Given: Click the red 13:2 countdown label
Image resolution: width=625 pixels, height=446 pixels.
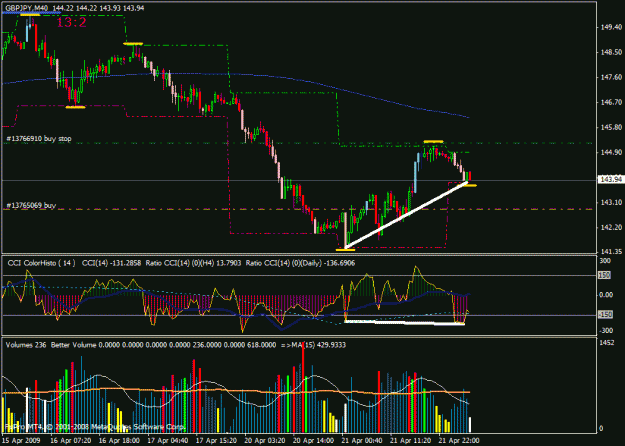Looking at the screenshot, I should [71, 22].
